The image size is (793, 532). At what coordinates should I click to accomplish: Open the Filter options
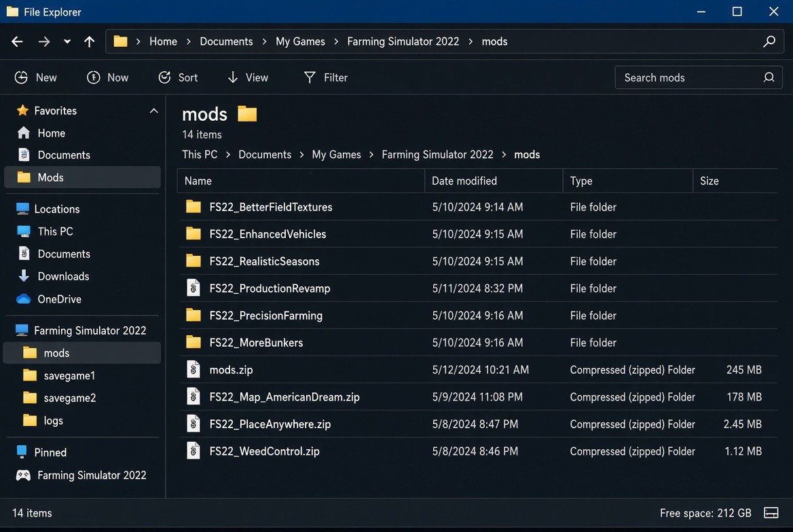(x=326, y=77)
